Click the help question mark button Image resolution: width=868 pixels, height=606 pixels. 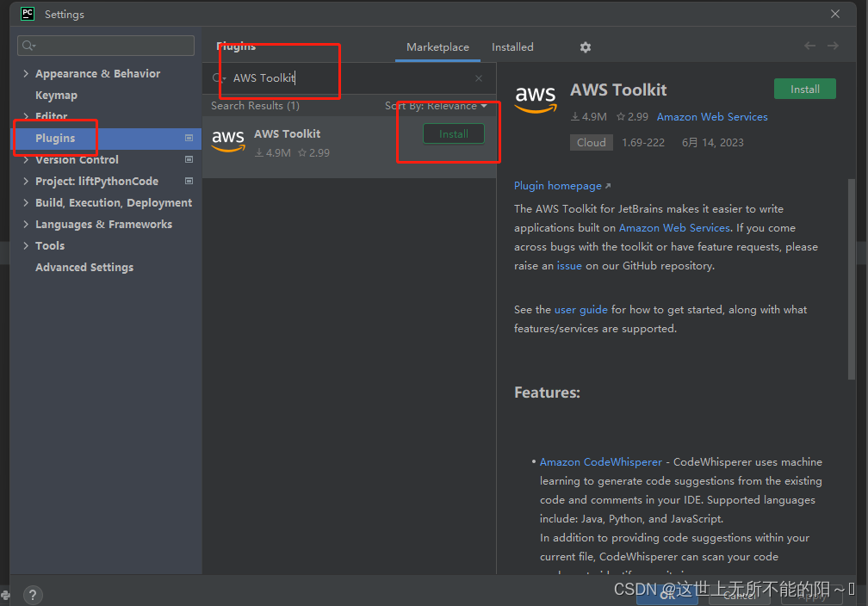point(33,595)
